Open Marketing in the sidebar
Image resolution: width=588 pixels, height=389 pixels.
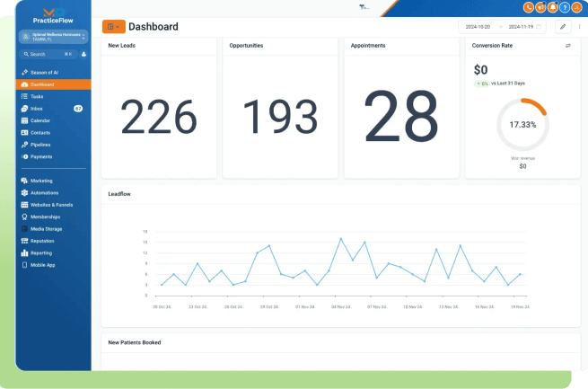[x=53, y=181]
